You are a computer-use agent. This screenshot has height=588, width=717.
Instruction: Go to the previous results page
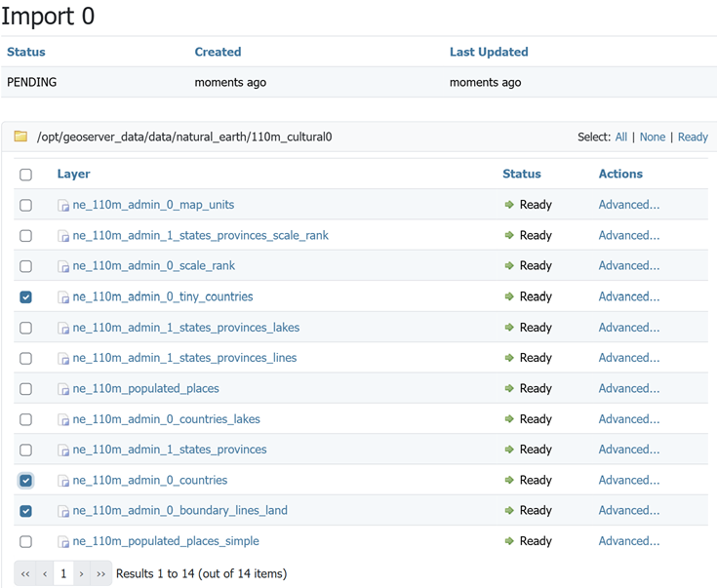click(45, 573)
